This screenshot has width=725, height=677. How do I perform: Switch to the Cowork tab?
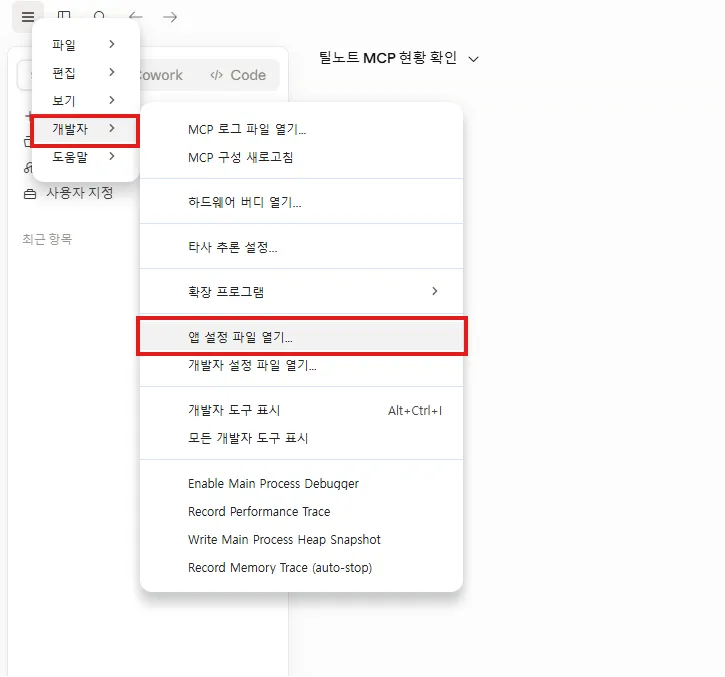click(160, 75)
